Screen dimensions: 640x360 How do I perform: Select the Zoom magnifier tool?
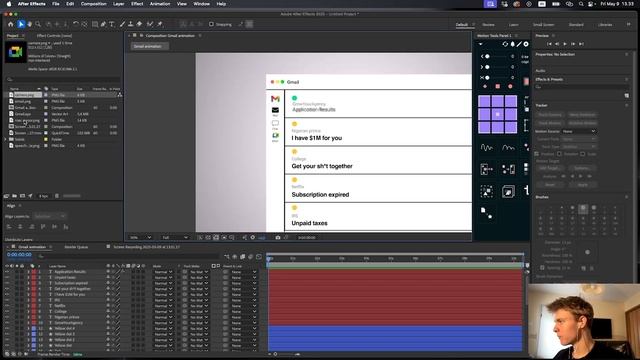(38, 24)
